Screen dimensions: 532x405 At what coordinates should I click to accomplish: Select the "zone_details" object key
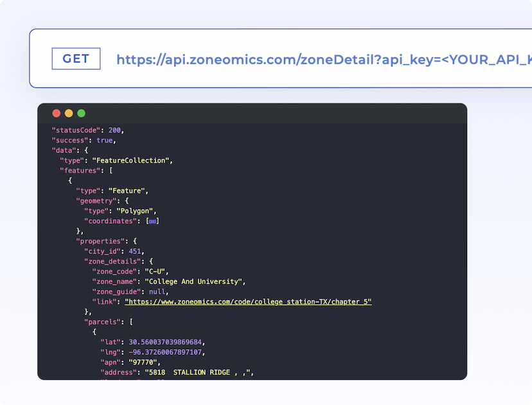click(x=111, y=262)
